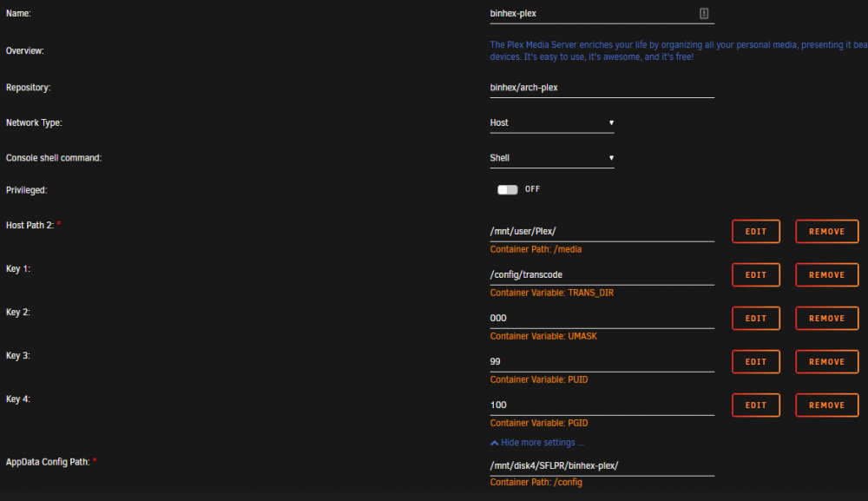
Task: Click the OFF label beside Privileged switch
Action: click(x=532, y=189)
